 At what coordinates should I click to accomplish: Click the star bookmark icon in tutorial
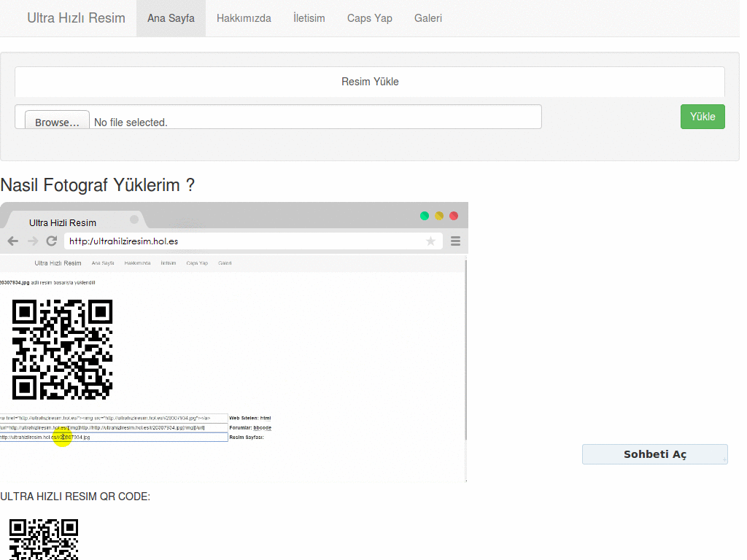[x=430, y=241]
